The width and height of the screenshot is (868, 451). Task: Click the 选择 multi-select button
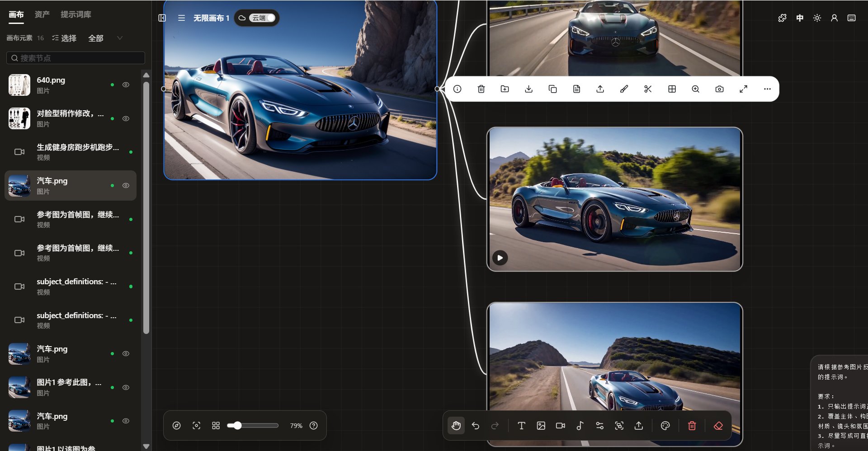coord(64,38)
